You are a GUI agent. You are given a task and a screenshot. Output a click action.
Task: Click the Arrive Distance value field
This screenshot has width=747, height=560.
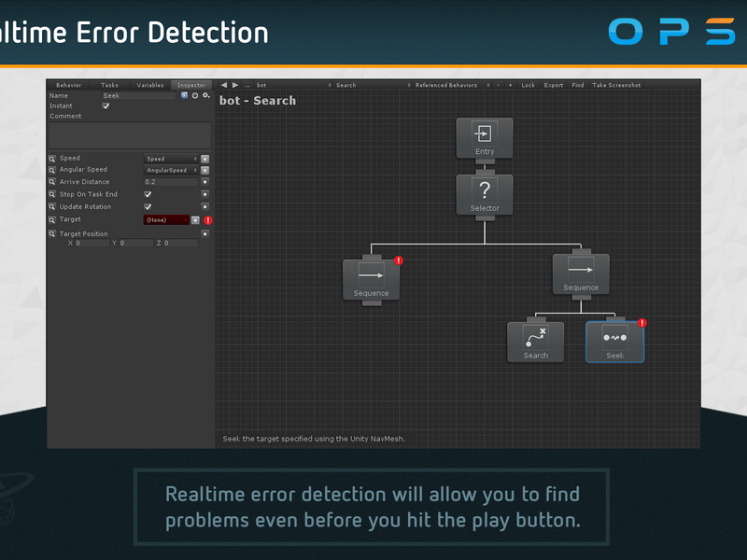click(x=171, y=182)
